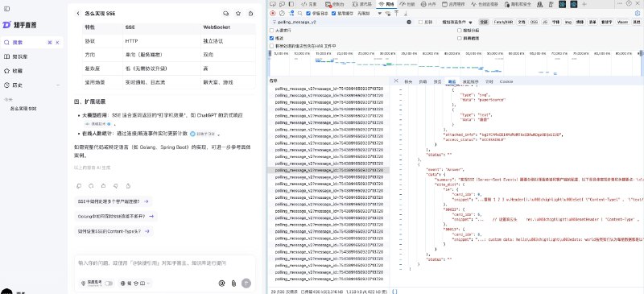
Task: Switch to the 控制台 DevTools tab
Action: pos(335,4)
